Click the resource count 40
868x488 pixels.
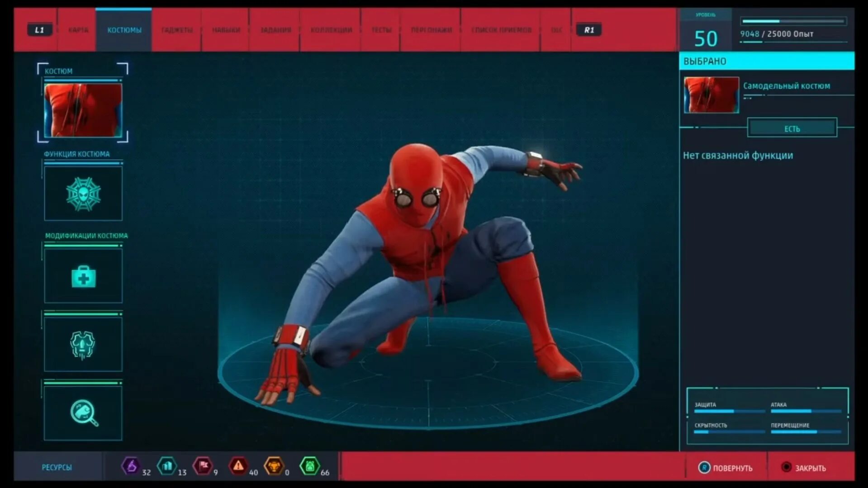click(253, 473)
